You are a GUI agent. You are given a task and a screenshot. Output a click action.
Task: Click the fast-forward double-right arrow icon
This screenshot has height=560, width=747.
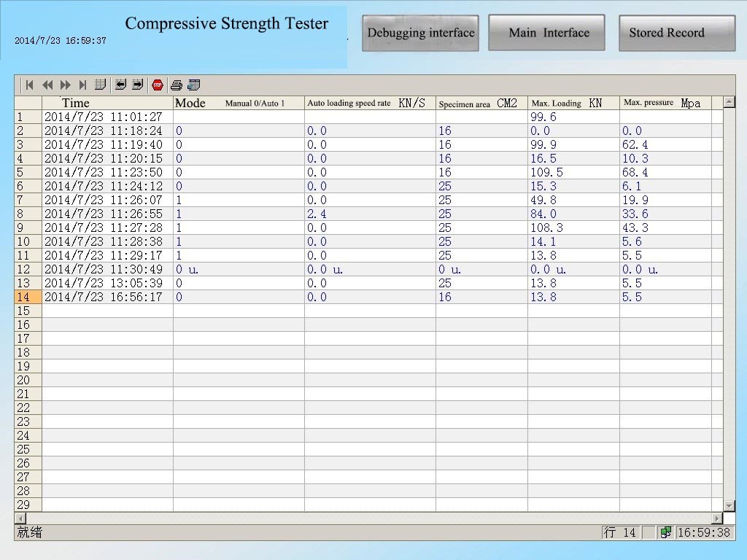[66, 85]
